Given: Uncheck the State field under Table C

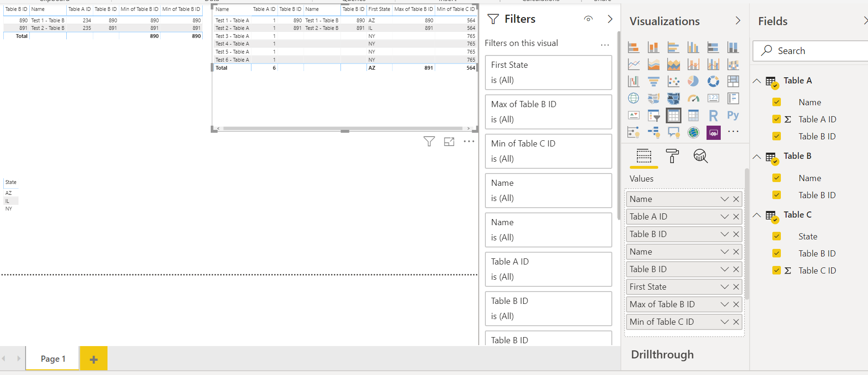Looking at the screenshot, I should [777, 236].
